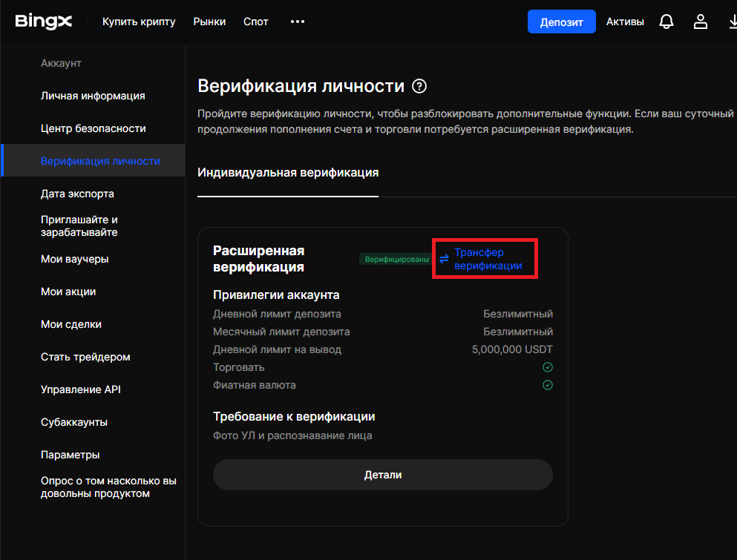
Task: Open the product satisfaction survey link
Action: [x=108, y=487]
